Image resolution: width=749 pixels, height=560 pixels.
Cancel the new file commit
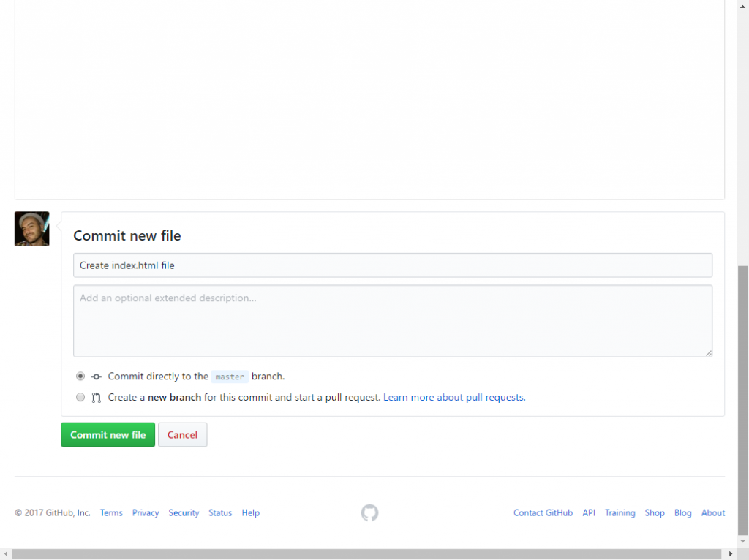coord(182,434)
